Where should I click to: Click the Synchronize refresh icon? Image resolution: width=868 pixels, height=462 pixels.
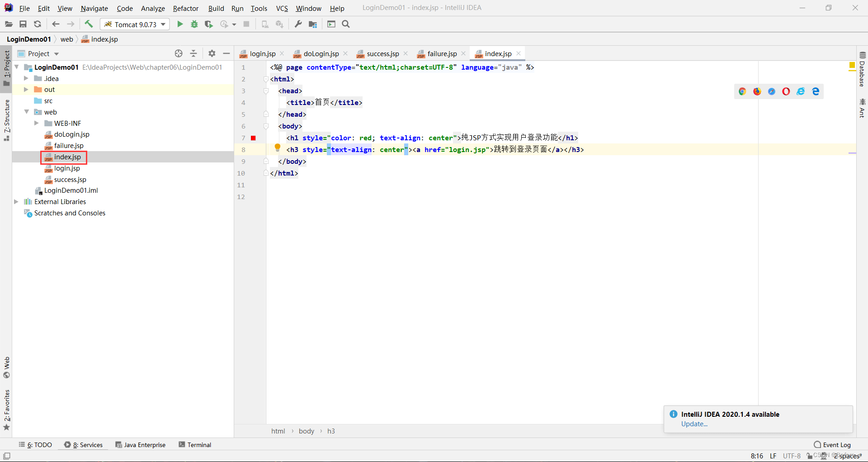[x=38, y=24]
